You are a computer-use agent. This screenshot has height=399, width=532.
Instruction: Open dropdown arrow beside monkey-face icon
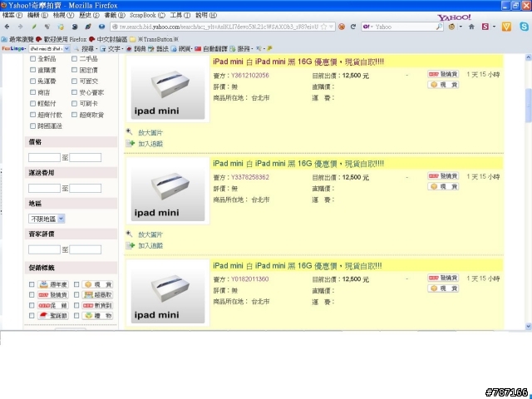(461, 27)
